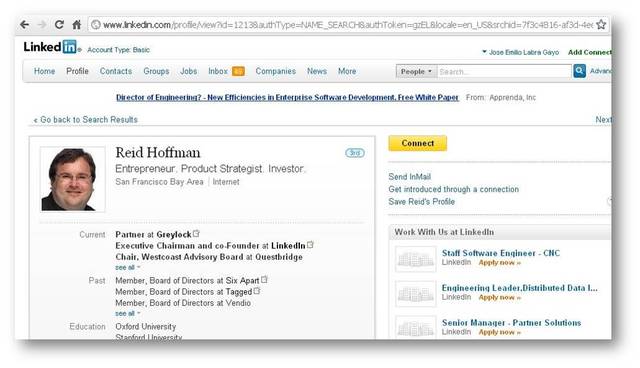
Task: Click Save Reid's Profile link
Action: coord(421,202)
